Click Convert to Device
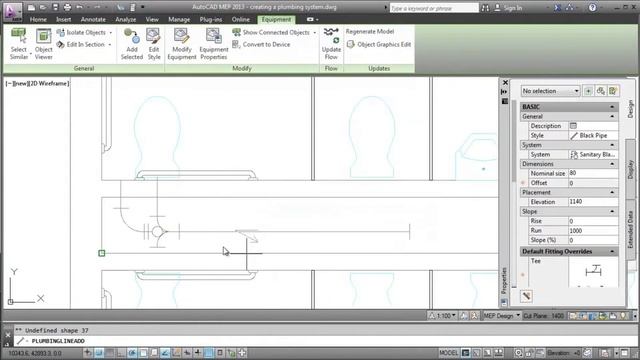640x360 pixels. click(x=261, y=44)
